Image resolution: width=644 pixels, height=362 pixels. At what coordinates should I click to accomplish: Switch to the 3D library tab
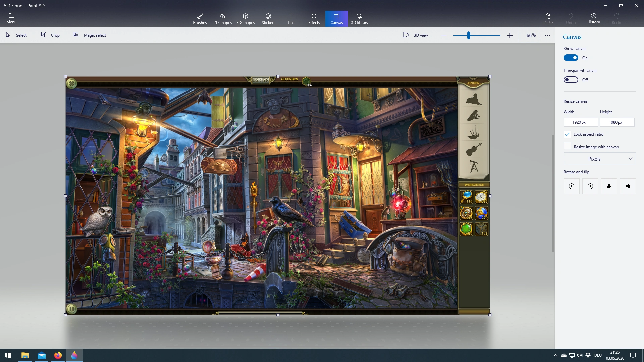359,19
